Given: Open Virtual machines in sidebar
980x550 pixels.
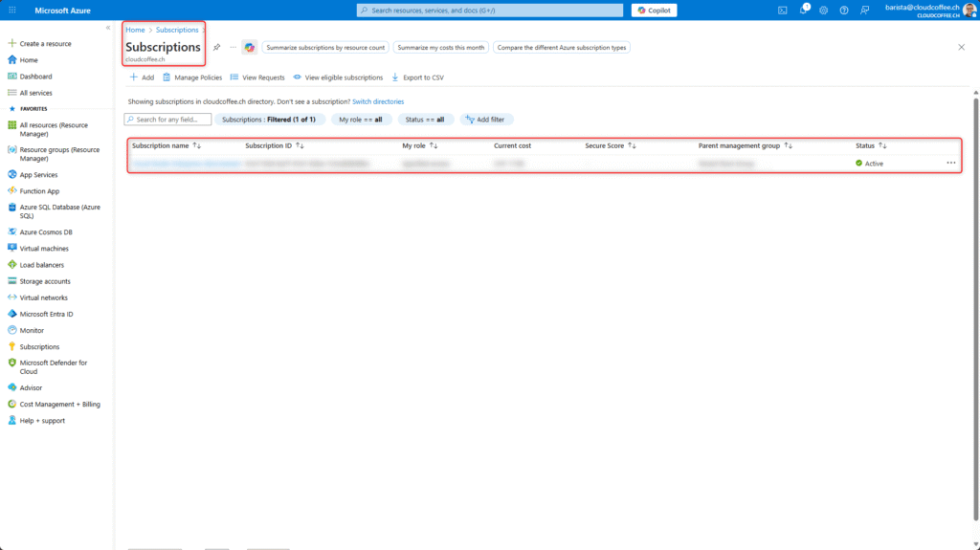Looking at the screenshot, I should click(x=38, y=248).
